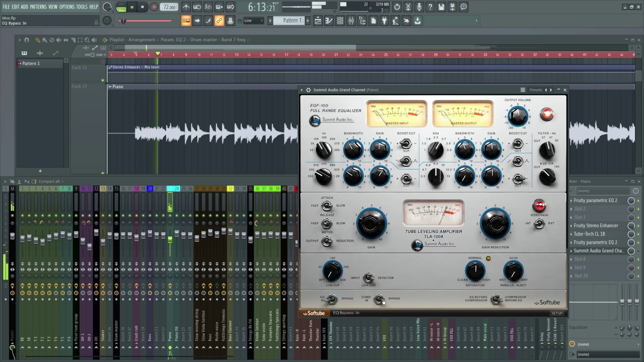Open the Mixer view icon
The height and width of the screenshot is (362, 644).
pyautogui.click(x=351, y=21)
